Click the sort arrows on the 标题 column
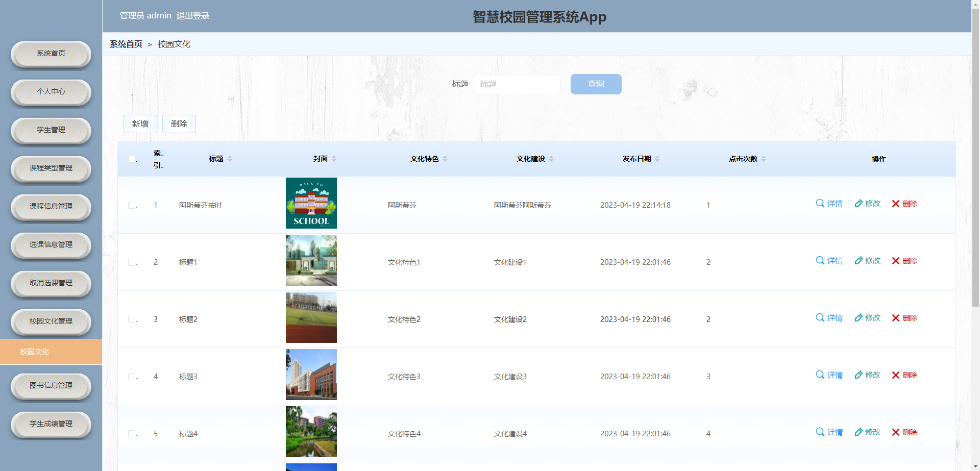980x471 pixels. tap(230, 158)
